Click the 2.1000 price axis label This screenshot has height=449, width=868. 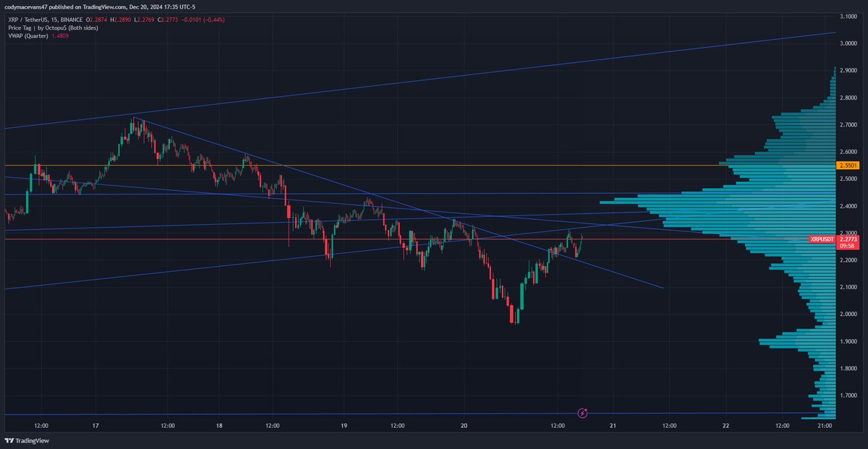849,287
